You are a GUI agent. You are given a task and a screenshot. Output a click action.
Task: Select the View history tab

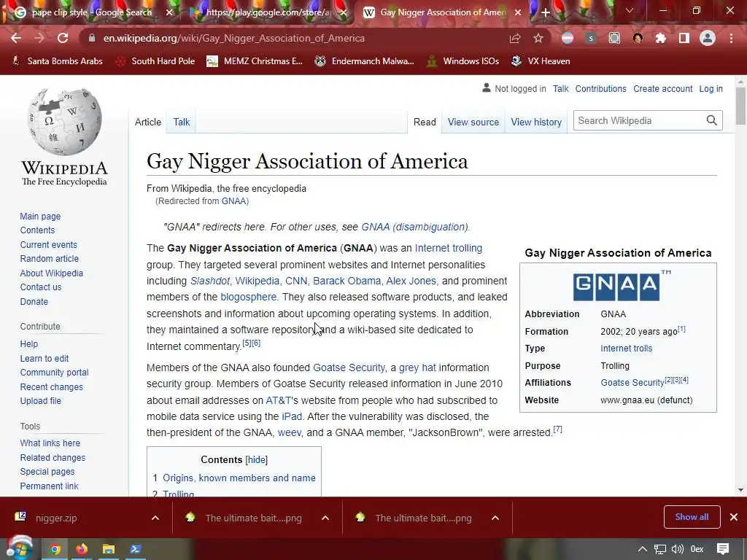(536, 122)
